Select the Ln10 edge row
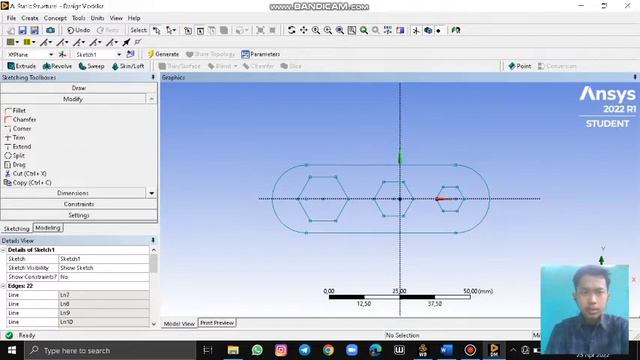The height and width of the screenshot is (360, 640). coord(78,322)
